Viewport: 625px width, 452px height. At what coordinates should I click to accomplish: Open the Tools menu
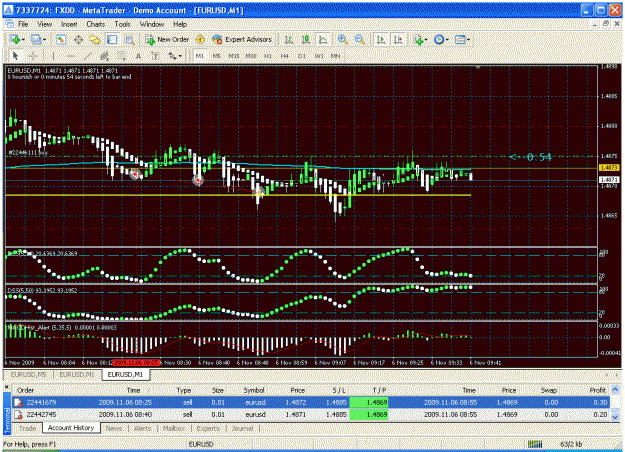(122, 24)
